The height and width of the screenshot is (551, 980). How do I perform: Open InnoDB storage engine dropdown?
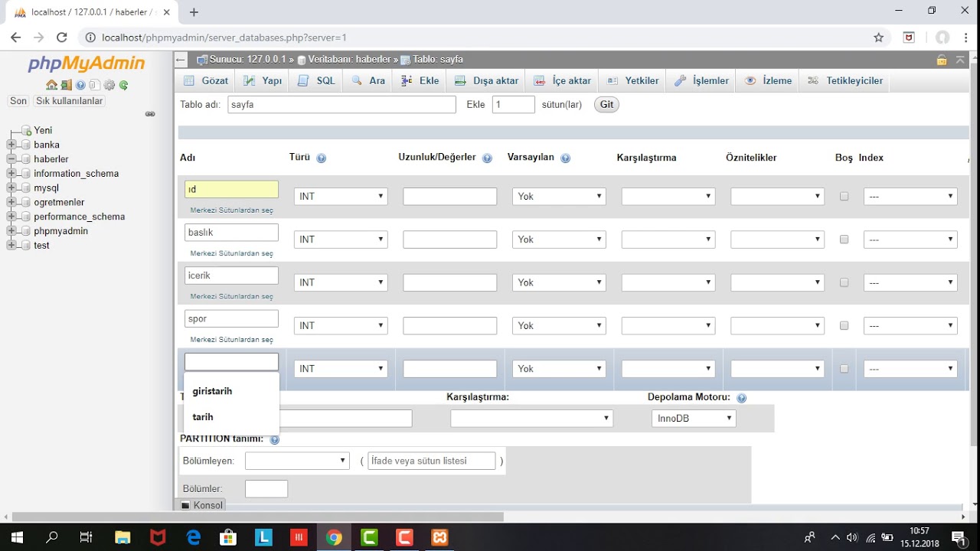click(x=694, y=419)
